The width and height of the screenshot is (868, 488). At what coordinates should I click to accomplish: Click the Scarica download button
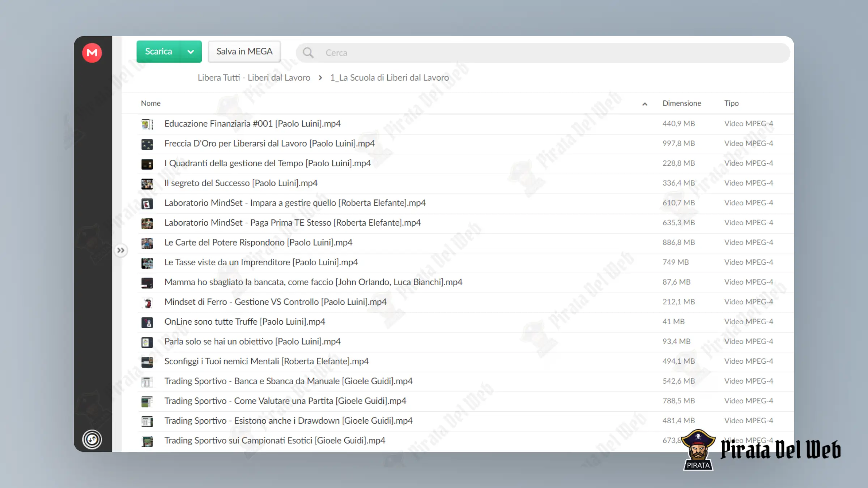[x=159, y=52]
